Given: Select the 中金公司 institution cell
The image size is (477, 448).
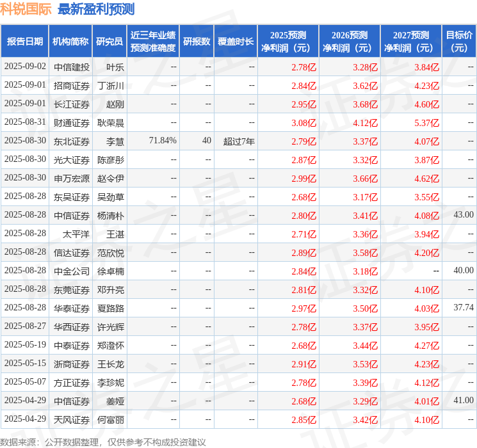Looking at the screenshot, I should pyautogui.click(x=72, y=271).
